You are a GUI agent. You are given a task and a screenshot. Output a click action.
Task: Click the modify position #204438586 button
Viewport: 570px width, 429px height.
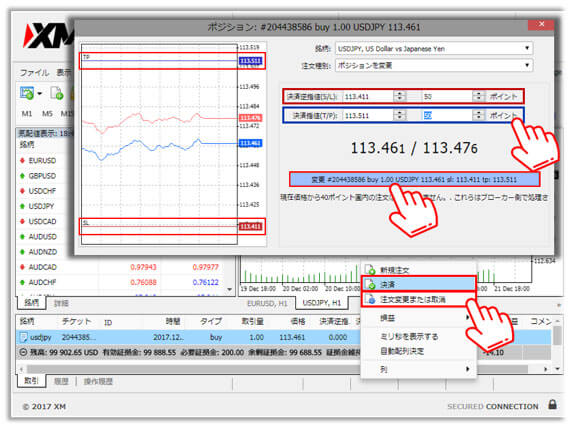(414, 179)
